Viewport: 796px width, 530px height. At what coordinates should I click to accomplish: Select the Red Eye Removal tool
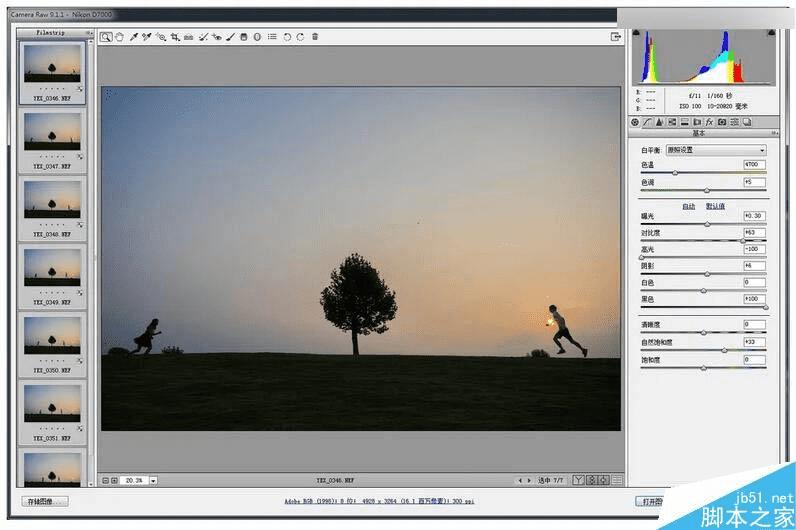pyautogui.click(x=217, y=37)
